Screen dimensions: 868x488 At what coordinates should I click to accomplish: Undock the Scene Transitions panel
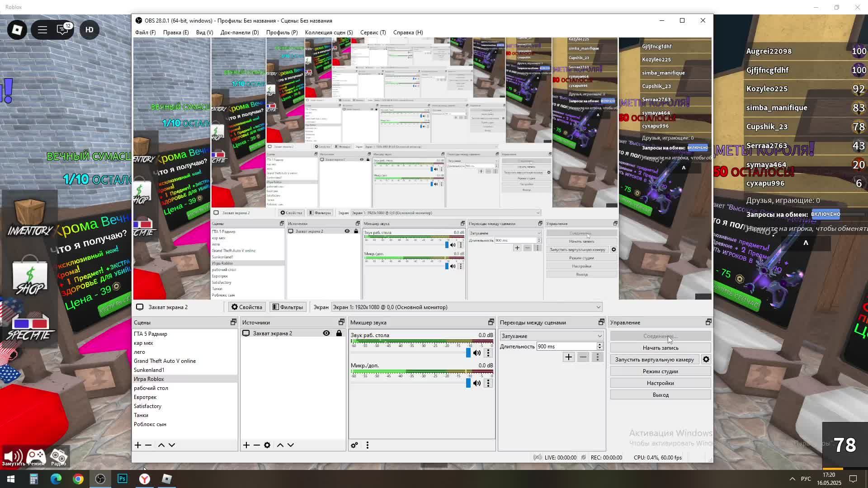[x=601, y=322]
